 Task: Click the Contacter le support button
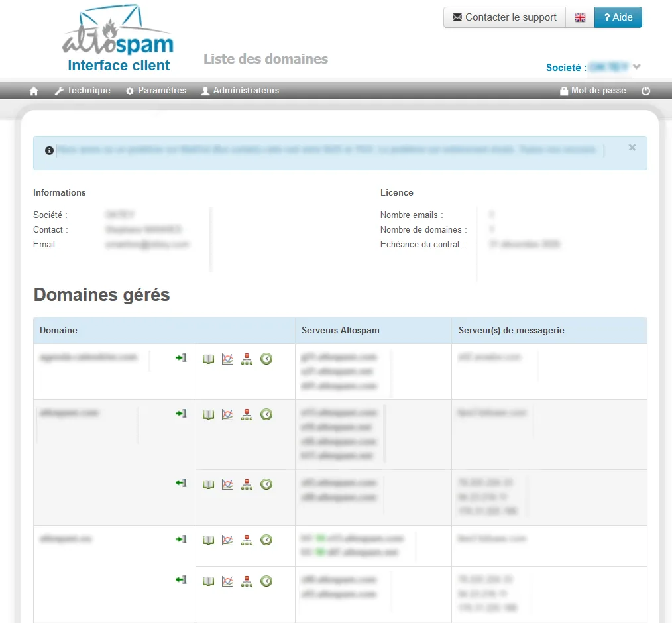click(504, 18)
